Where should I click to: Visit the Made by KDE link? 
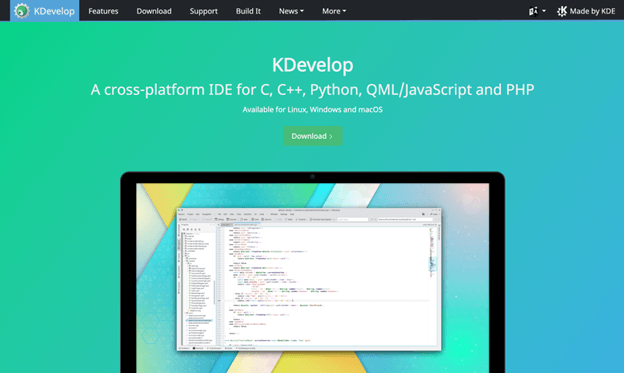tap(586, 11)
